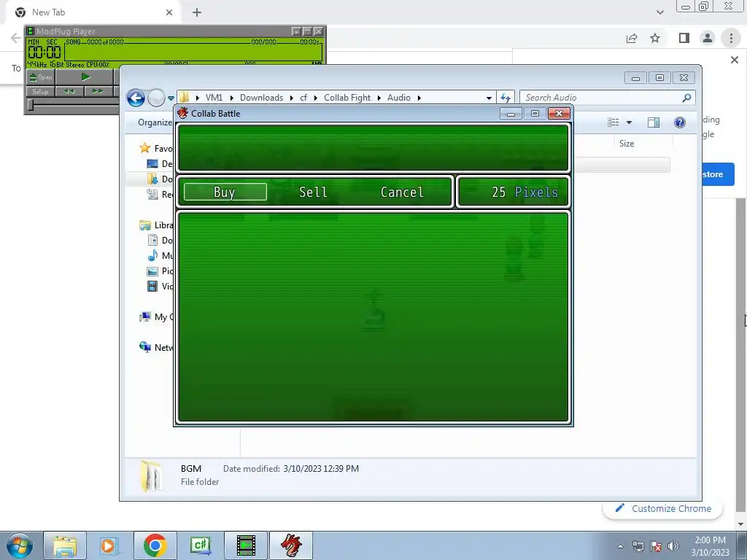Click the Music library icon
747x560 pixels.
152,255
